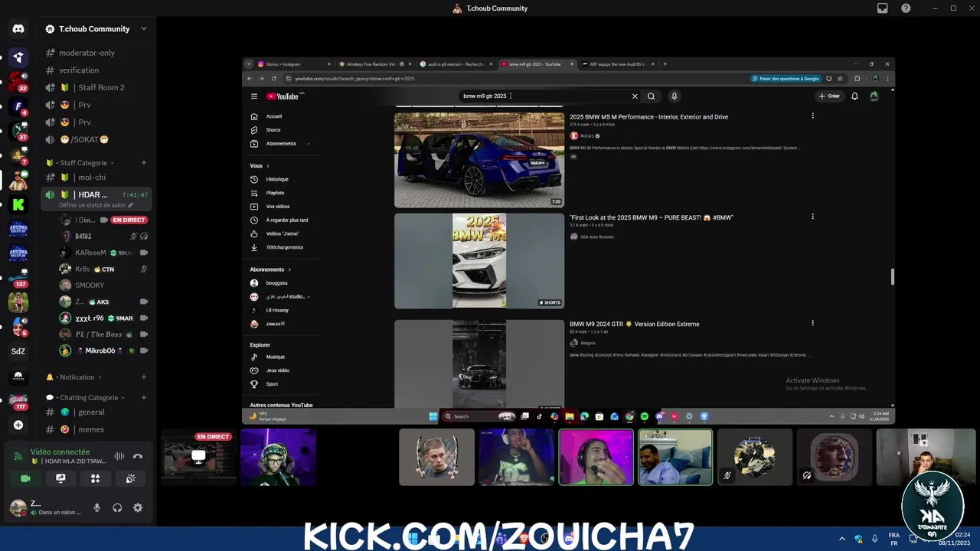
Task: Toggle screen share in voice panel
Action: (60, 478)
